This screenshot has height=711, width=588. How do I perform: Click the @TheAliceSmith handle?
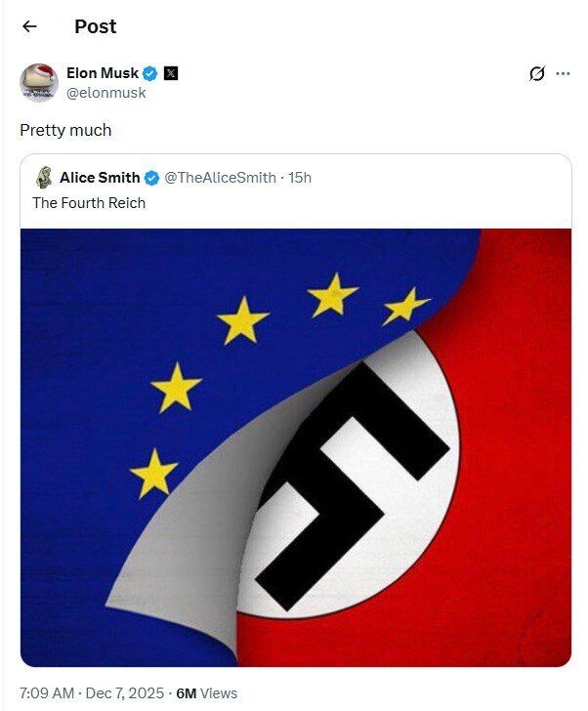220,178
